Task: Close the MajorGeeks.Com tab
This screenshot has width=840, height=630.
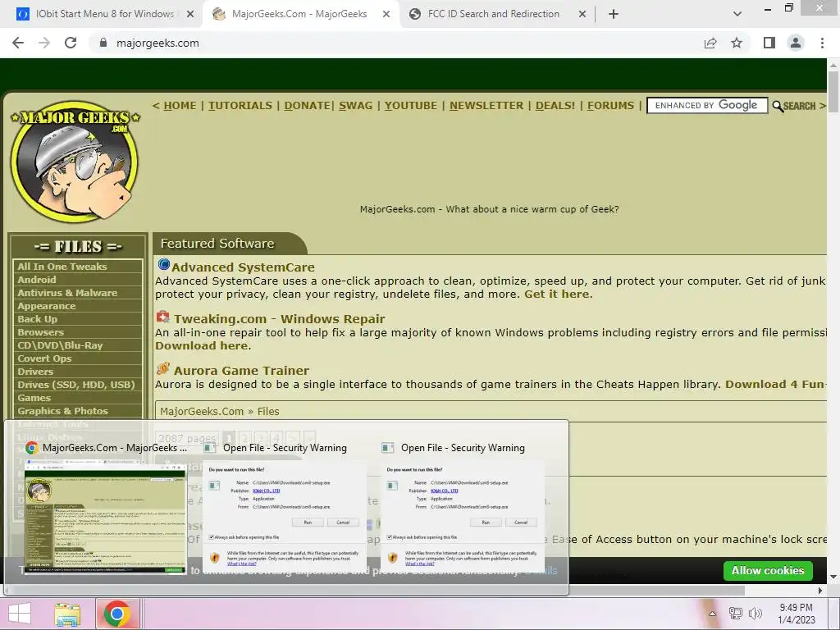Action: [386, 14]
